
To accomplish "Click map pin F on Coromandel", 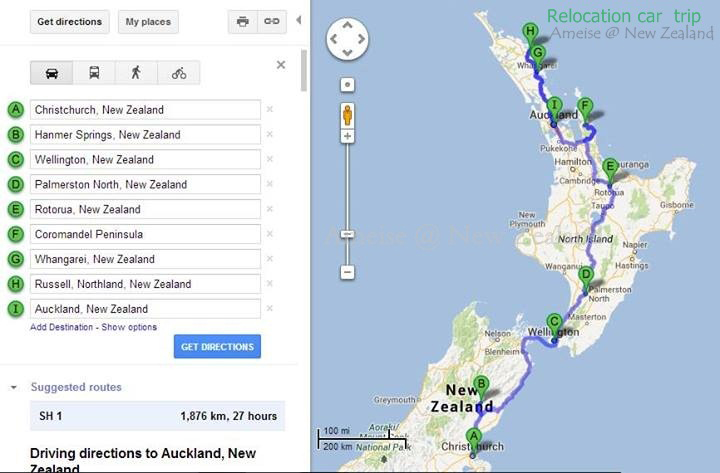I will click(x=585, y=109).
